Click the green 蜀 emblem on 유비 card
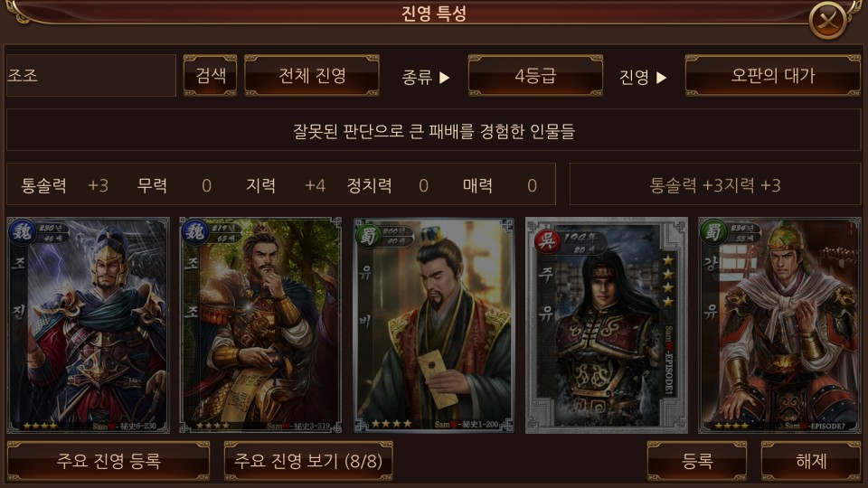The image size is (868, 488). pyautogui.click(x=368, y=235)
